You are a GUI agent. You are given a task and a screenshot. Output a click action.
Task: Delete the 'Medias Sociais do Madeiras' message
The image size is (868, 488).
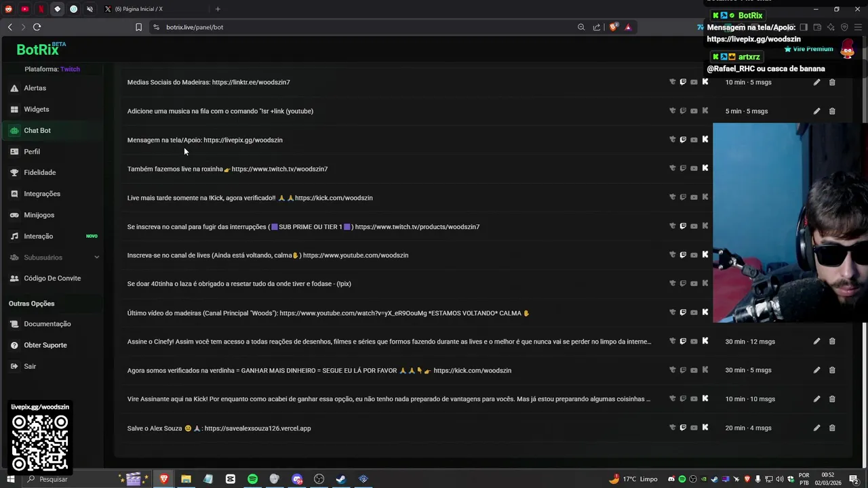[832, 82]
